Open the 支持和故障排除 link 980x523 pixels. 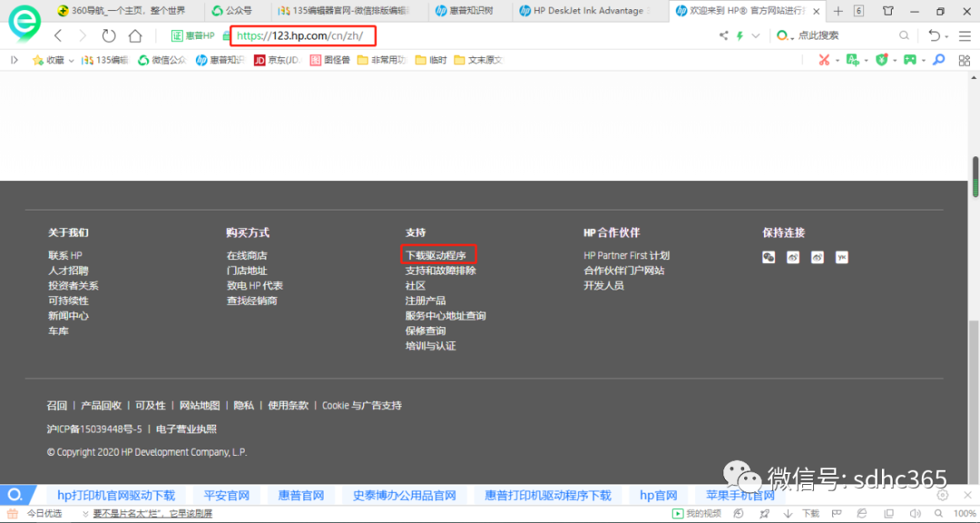point(441,271)
